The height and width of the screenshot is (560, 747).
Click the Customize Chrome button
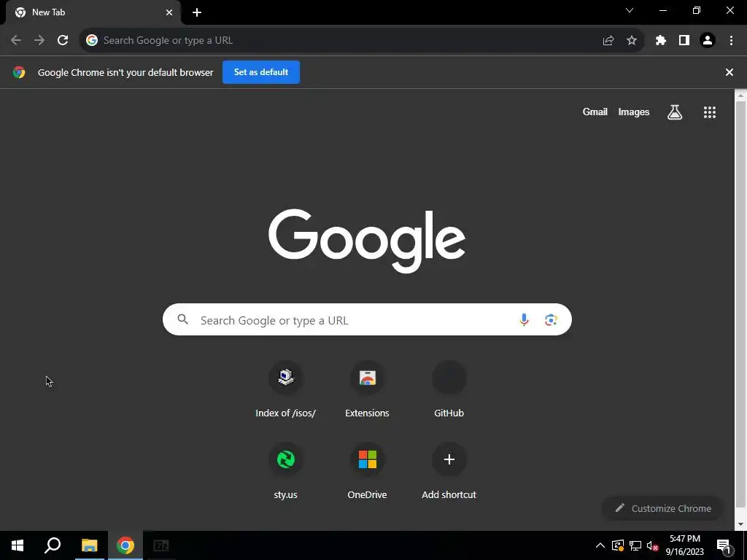[663, 508]
